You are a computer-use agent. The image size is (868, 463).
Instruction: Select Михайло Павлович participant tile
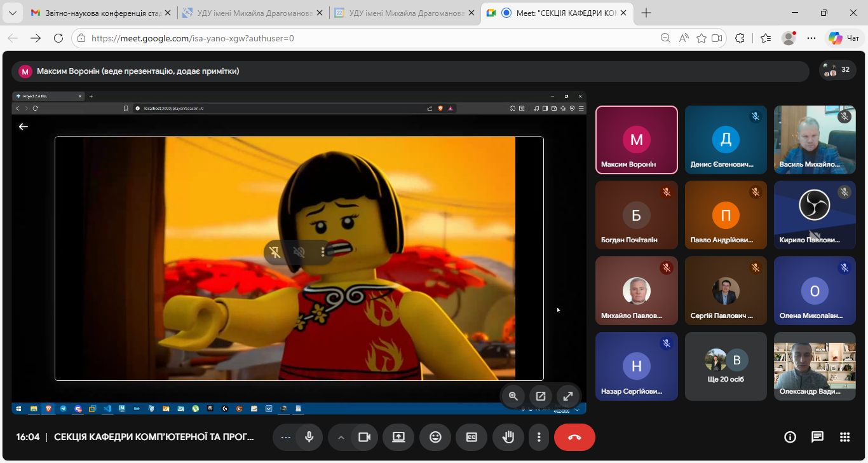tap(637, 291)
